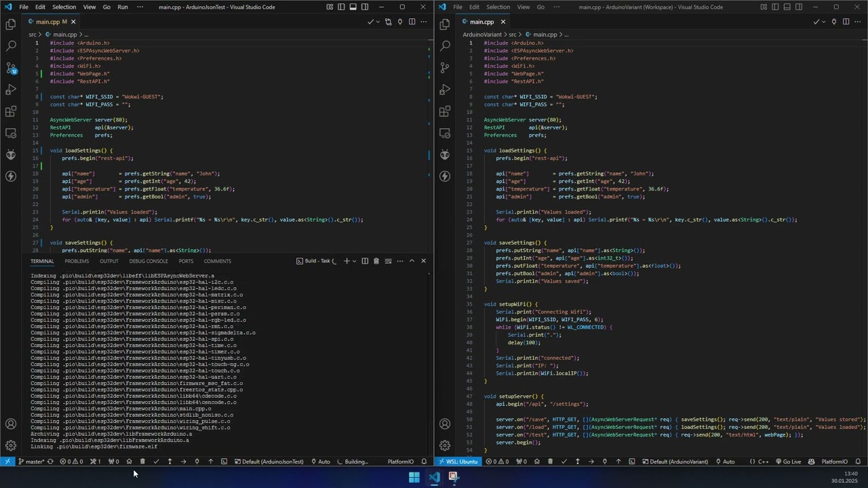Open Selection menu in left window
The image size is (868, 488).
pyautogui.click(x=64, y=7)
